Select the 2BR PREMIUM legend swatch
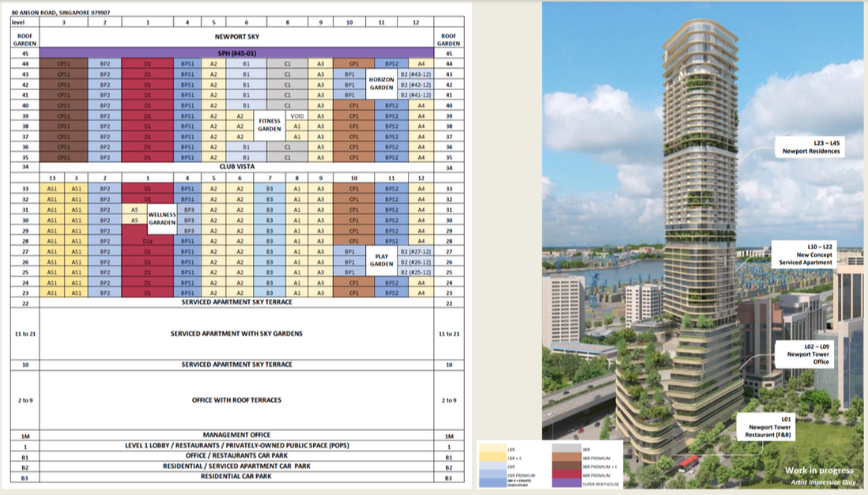This screenshot has height=495, width=868. click(492, 475)
